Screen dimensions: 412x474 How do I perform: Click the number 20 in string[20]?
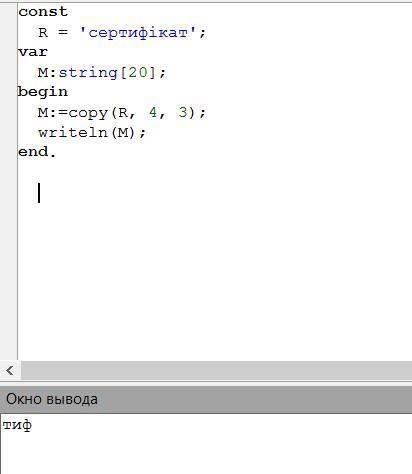[138, 72]
